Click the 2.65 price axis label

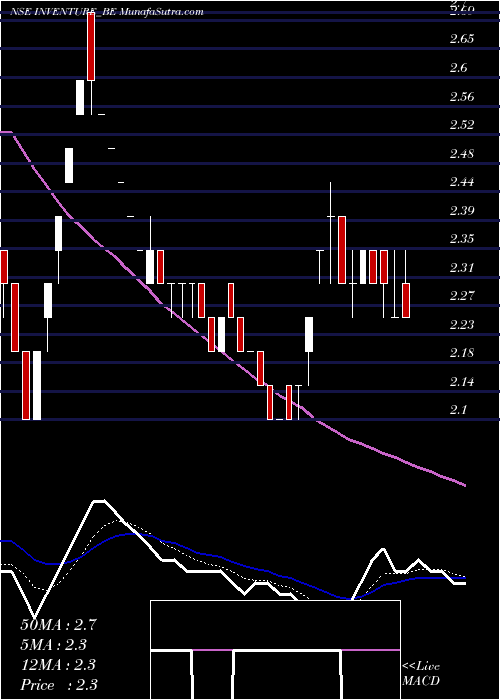point(462,39)
